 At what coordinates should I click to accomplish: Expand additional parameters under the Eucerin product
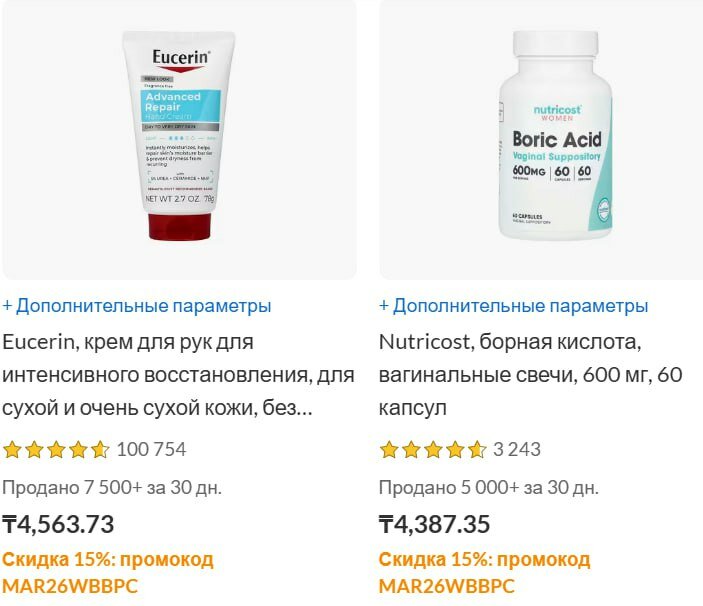tap(137, 306)
